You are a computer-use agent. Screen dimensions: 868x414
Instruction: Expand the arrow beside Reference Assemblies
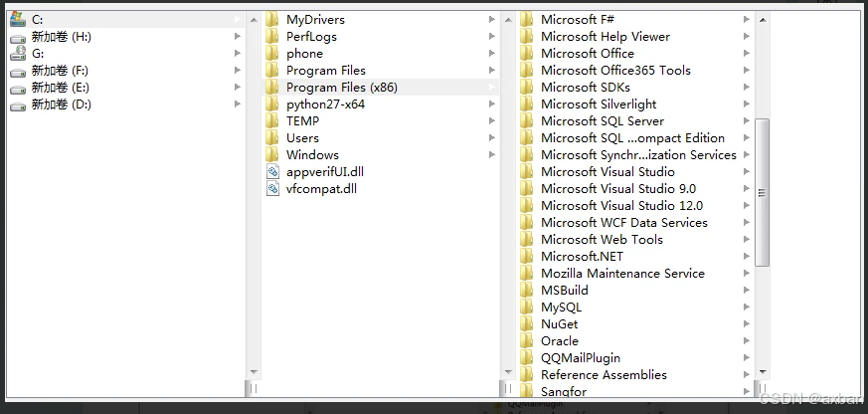pos(747,374)
